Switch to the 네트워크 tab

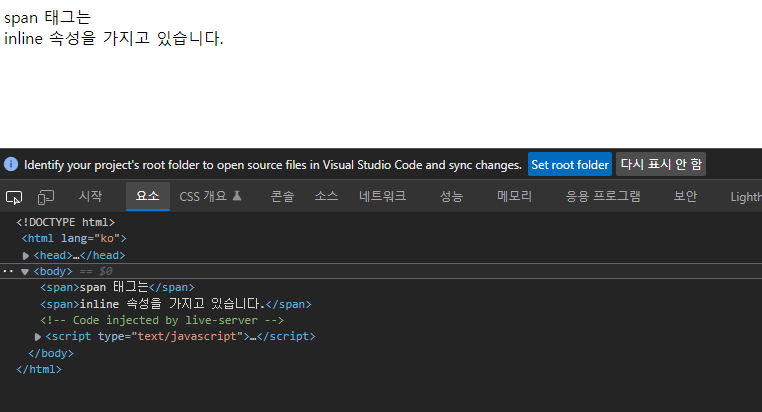[x=382, y=196]
